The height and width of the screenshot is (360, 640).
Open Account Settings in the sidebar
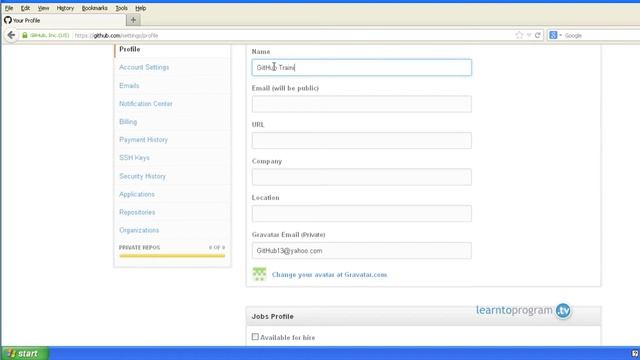click(144, 67)
